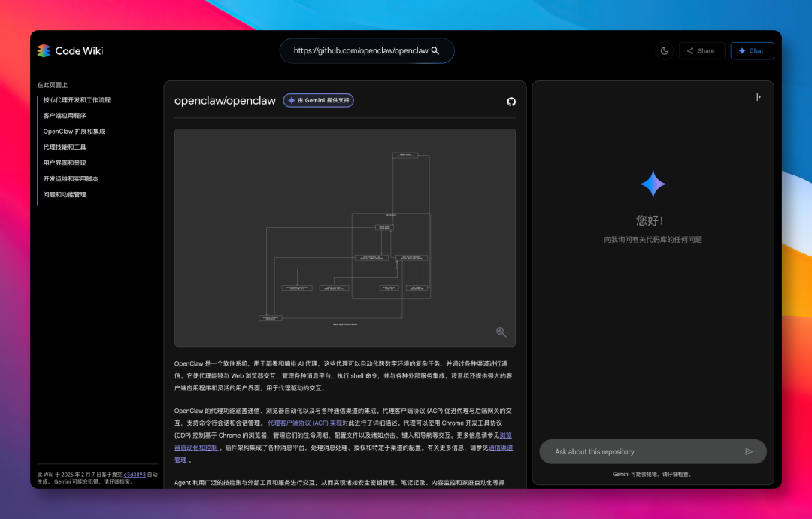Click the Gemini 提供支持 badge
This screenshot has height=519, width=812.
319,101
